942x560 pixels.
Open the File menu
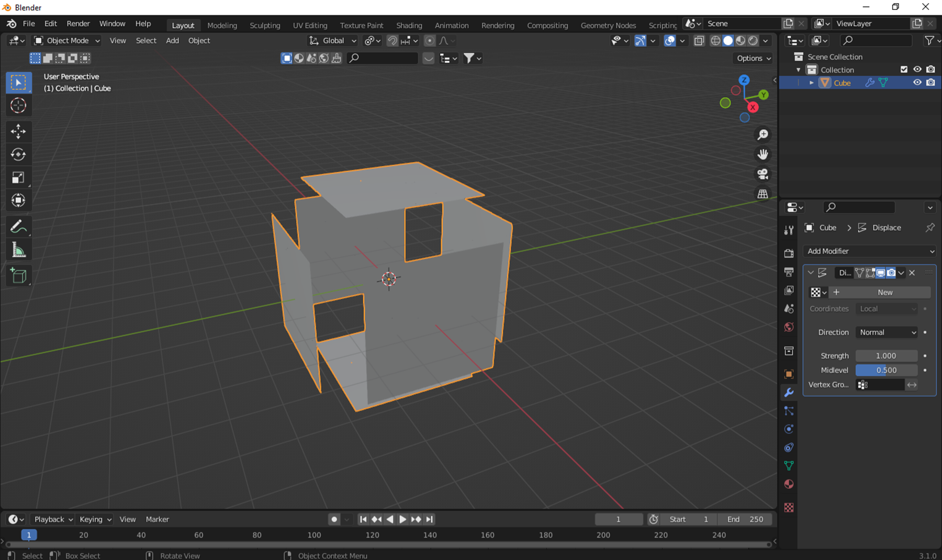tap(29, 24)
